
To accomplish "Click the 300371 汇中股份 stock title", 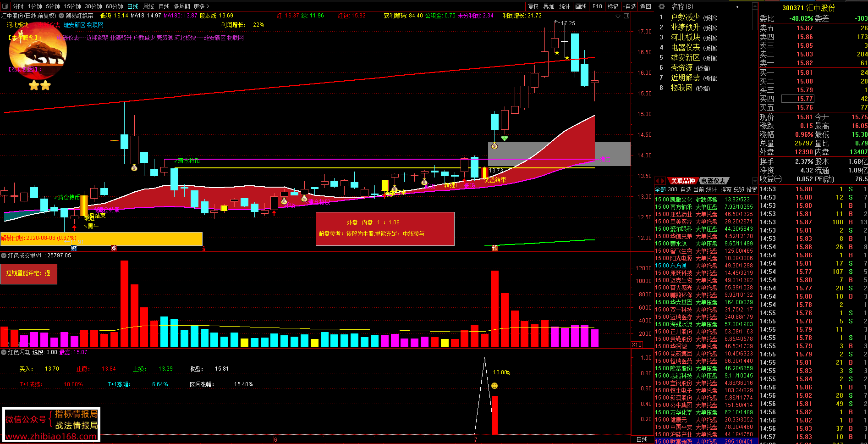I will tap(808, 8).
